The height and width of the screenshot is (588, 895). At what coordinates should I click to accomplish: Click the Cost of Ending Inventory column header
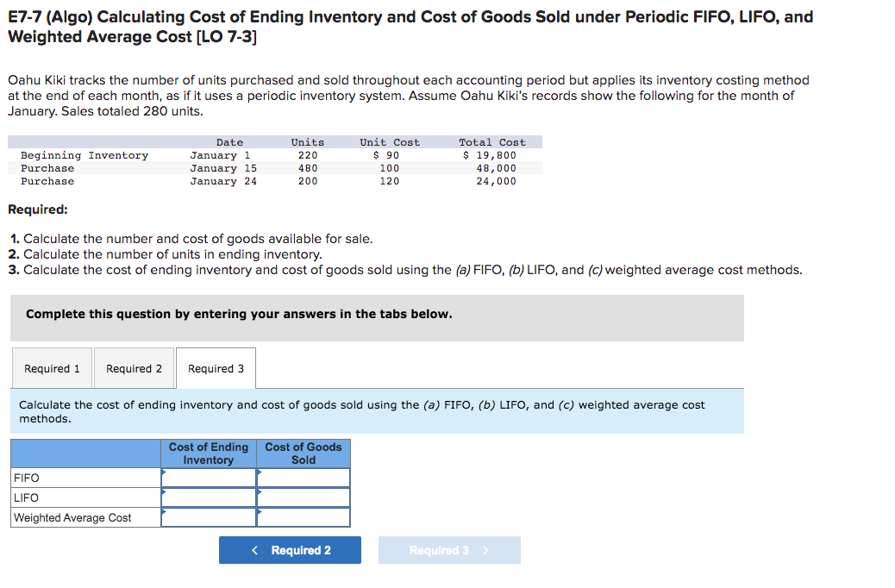[208, 453]
